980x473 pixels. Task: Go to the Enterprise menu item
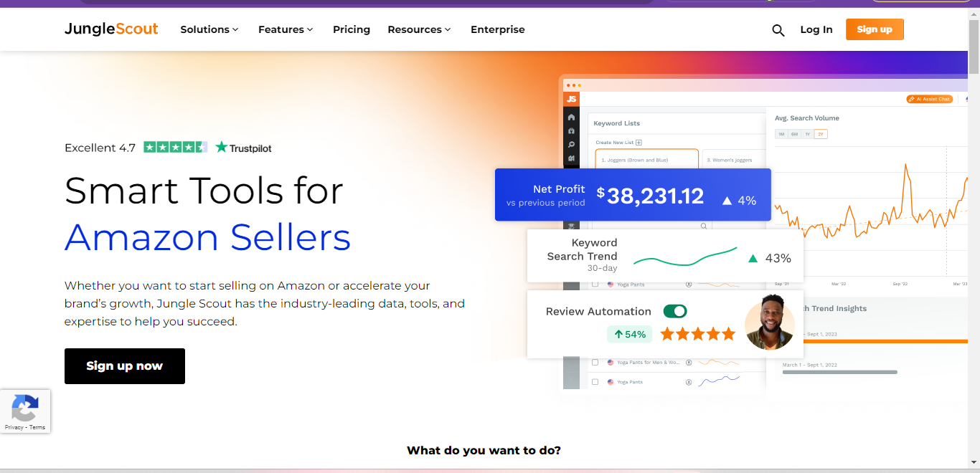pos(497,29)
